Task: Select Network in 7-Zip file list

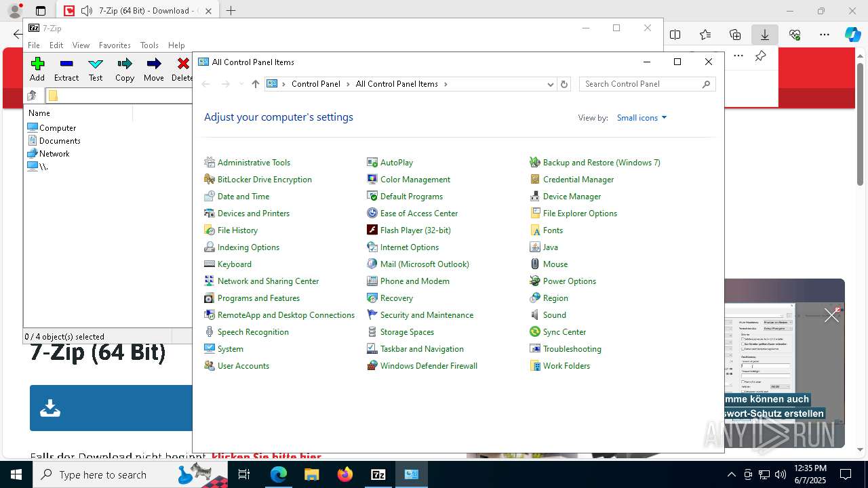Action: pos(48,153)
